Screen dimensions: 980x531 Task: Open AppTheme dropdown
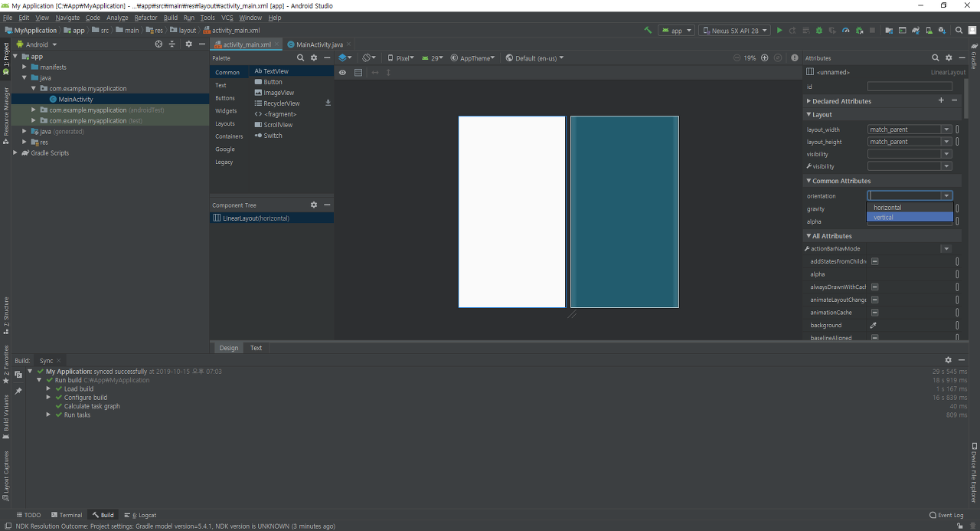point(472,58)
